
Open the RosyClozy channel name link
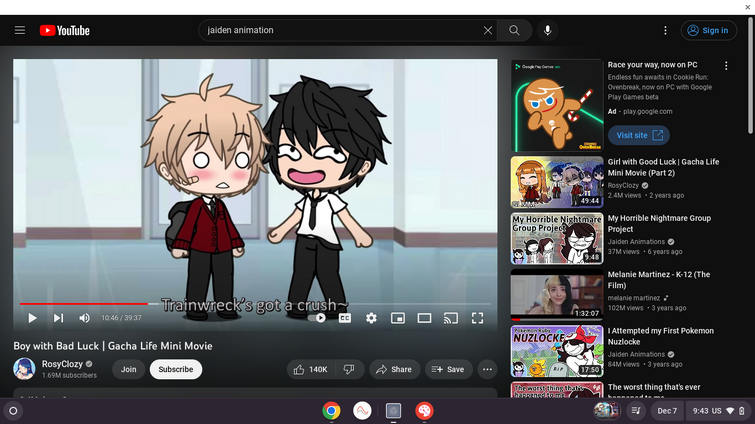pos(62,364)
